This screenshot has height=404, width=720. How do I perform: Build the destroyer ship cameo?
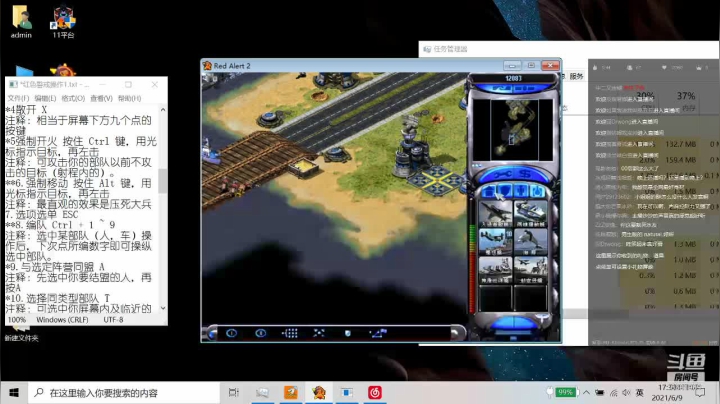click(x=495, y=241)
